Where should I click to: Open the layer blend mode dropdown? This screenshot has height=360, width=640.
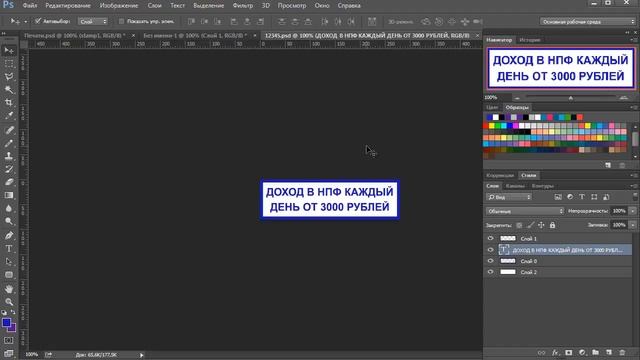coord(525,211)
